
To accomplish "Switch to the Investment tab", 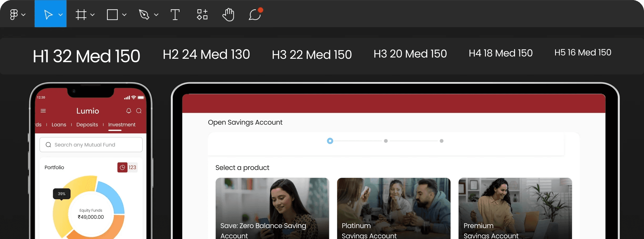I will tap(122, 125).
